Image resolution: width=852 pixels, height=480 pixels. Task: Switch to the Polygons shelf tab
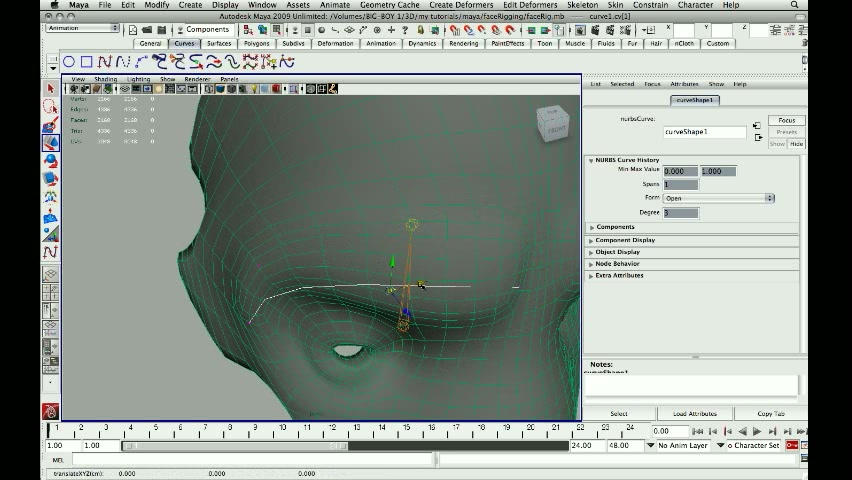coord(256,43)
